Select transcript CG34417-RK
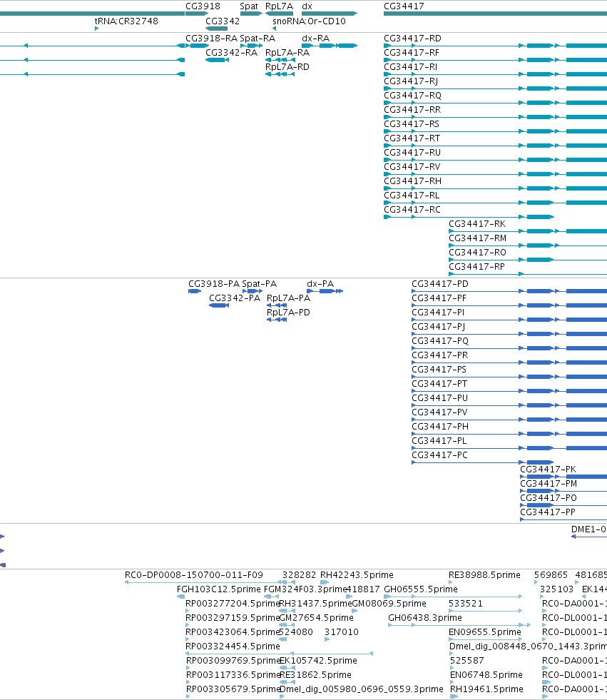Viewport: 607px width, 700px height. click(477, 224)
